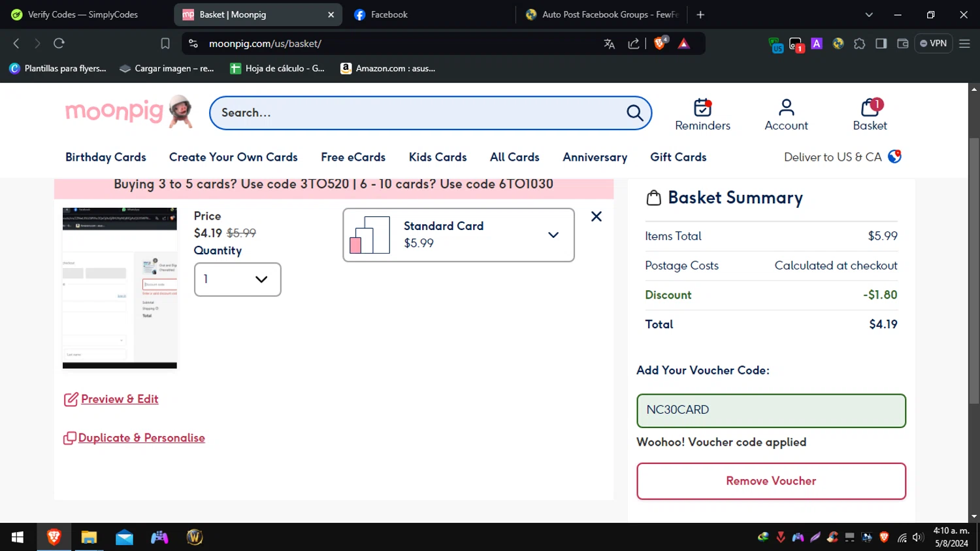
Task: Open the Mail app on taskbar
Action: [124, 537]
